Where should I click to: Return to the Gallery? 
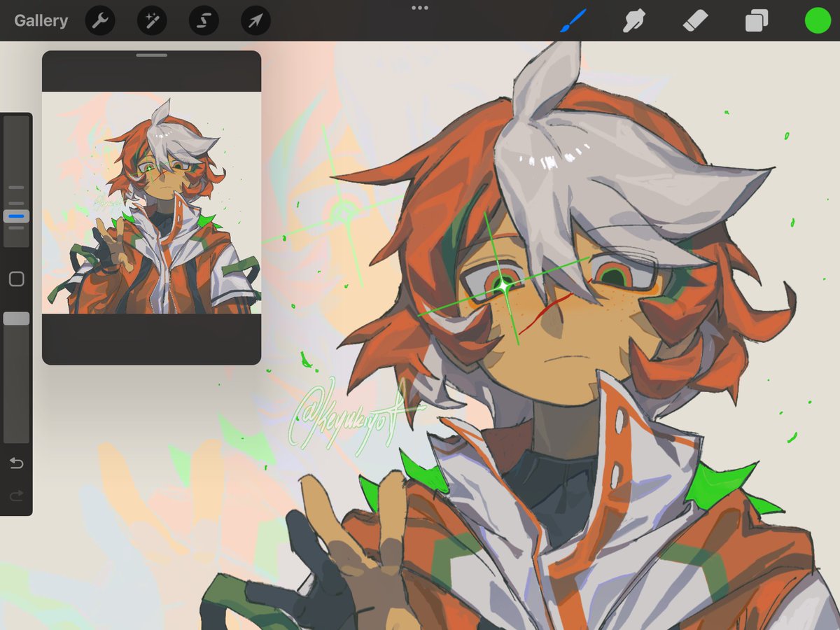(41, 20)
